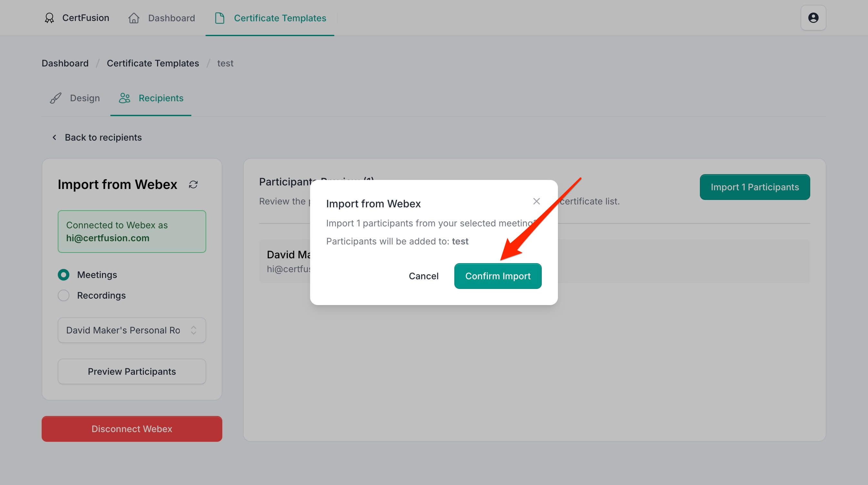
Task: Click the Certificate Templates document icon
Action: coord(220,18)
